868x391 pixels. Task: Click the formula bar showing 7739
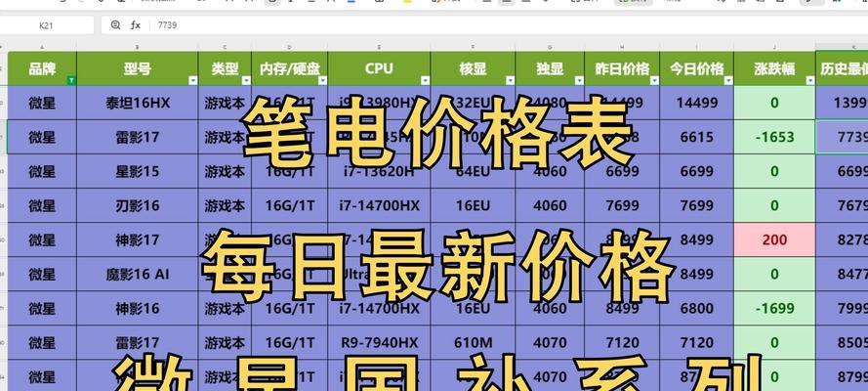coord(484,24)
